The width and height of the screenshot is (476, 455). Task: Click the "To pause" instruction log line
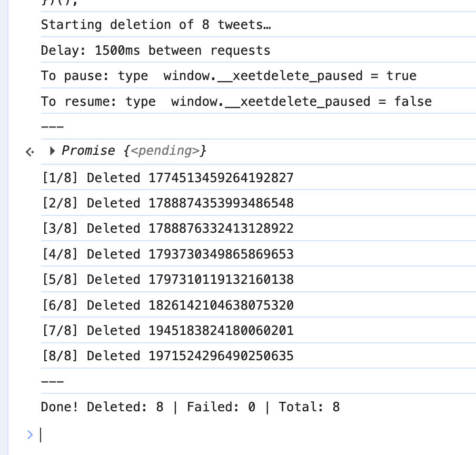[229, 76]
